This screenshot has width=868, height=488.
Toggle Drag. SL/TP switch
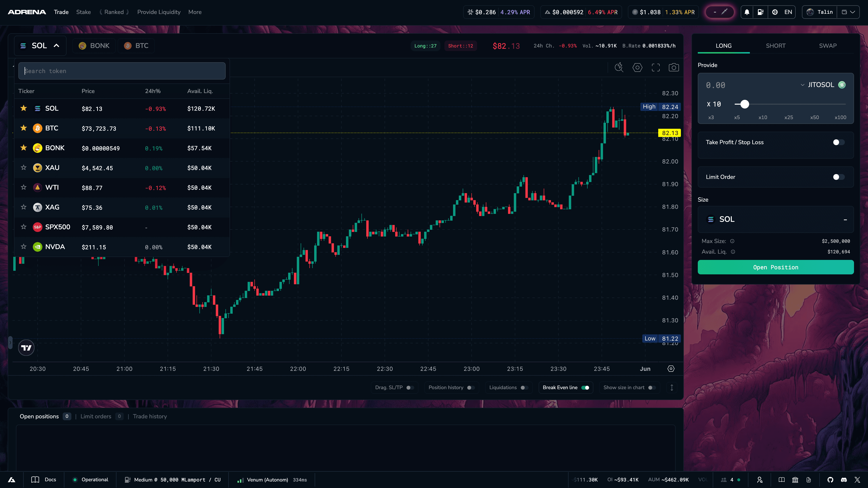click(410, 387)
